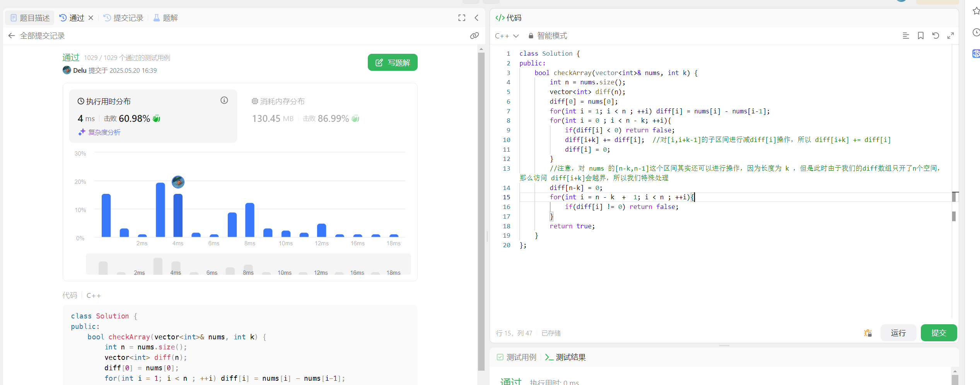
Task: Show runtime distribution info icon
Action: pos(224,100)
